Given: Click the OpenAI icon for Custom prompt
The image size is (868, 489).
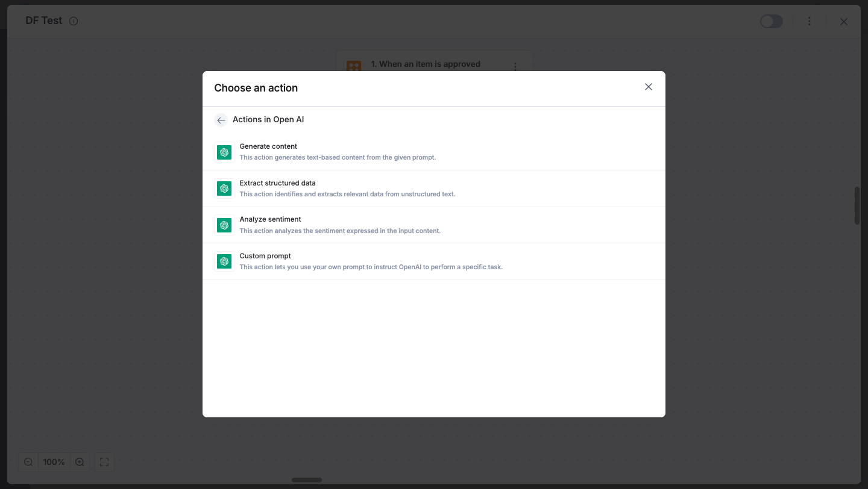Looking at the screenshot, I should (x=224, y=261).
